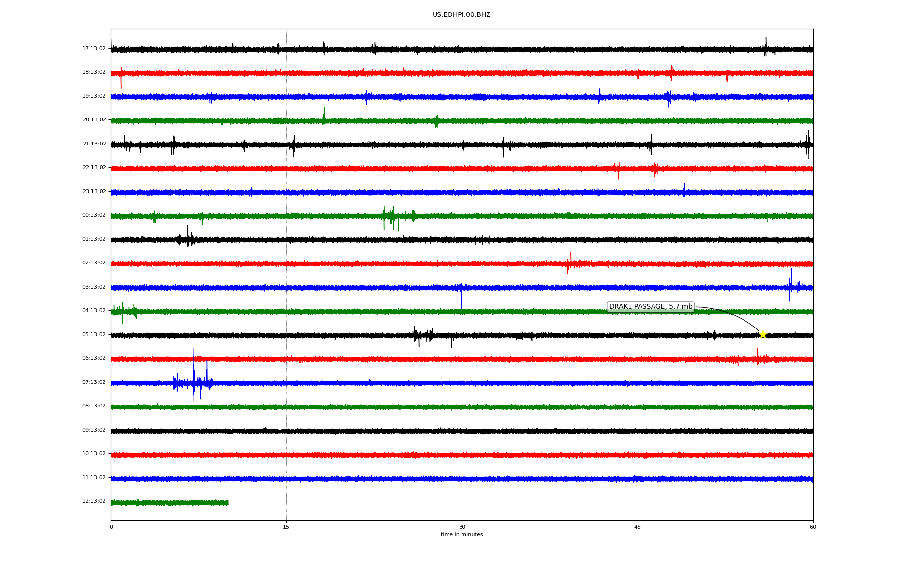Click the 07:13:02 trace time label

click(94, 382)
